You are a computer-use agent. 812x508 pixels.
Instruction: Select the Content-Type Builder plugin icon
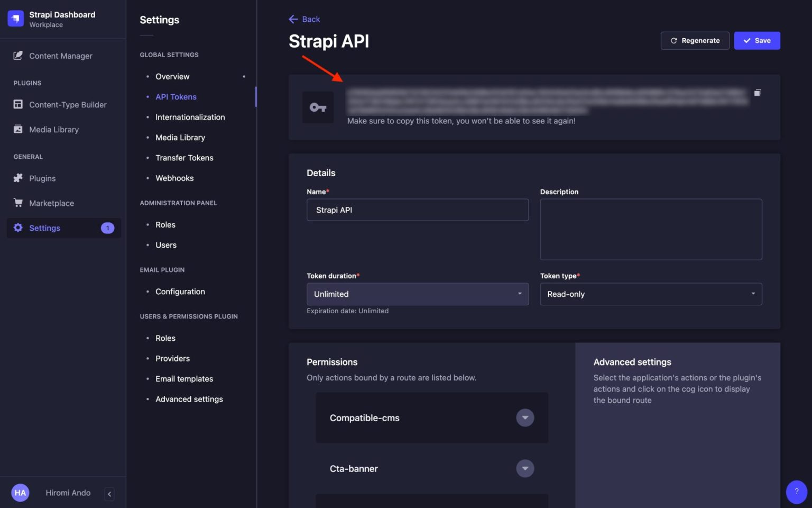19,104
